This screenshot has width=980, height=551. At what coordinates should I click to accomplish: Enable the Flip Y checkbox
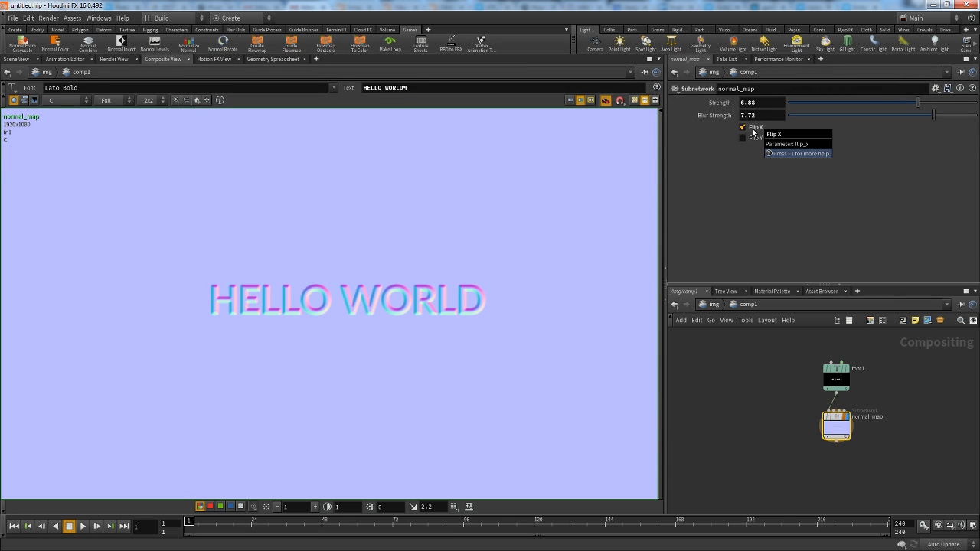742,138
